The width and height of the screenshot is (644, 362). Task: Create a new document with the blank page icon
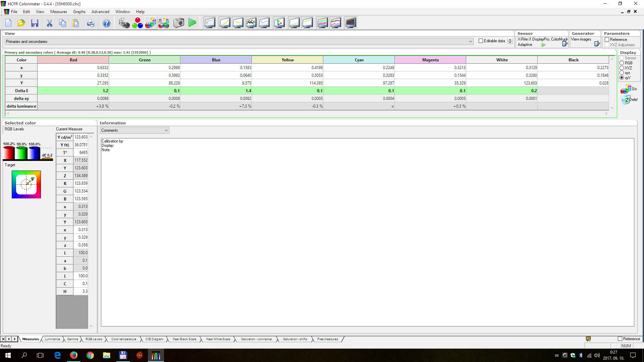pos(8,23)
